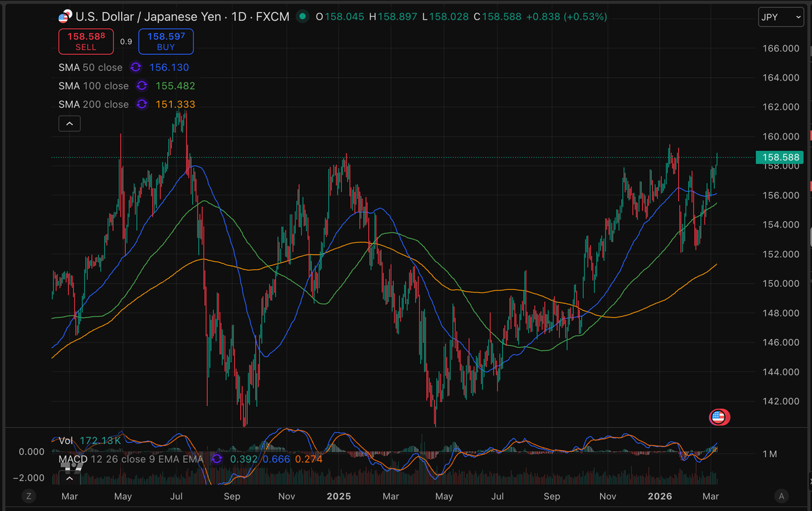Viewport: 812px width, 511px height.
Task: Click the -2.000 MACD scale label
Action: point(29,478)
